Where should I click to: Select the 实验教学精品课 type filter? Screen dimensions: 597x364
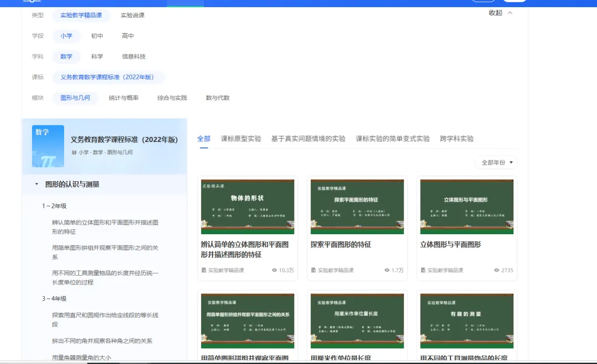click(x=81, y=15)
